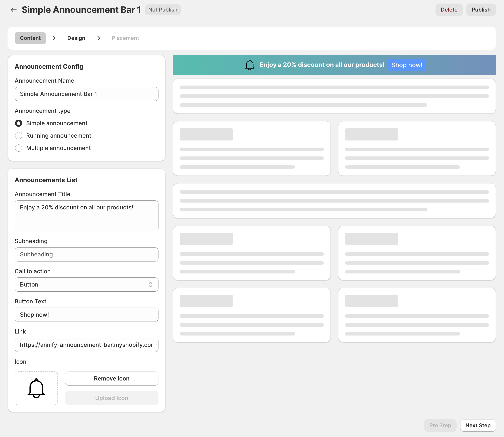
Task: Switch to the Content tab
Action: click(30, 38)
